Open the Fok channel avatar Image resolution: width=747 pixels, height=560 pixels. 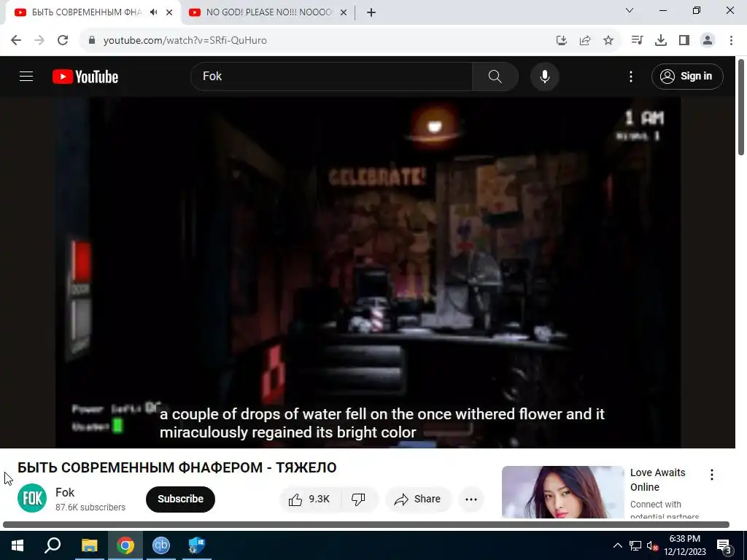(32, 498)
